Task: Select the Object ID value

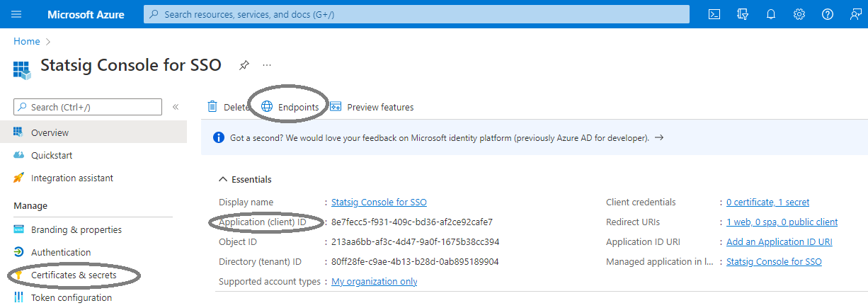Action: (415, 242)
